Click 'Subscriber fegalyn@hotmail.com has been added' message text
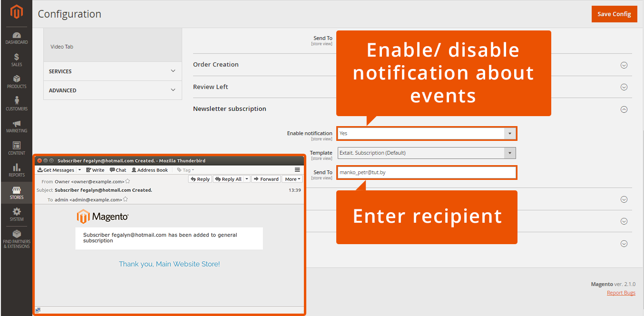Viewport: 644px width, 316px height. (160, 237)
